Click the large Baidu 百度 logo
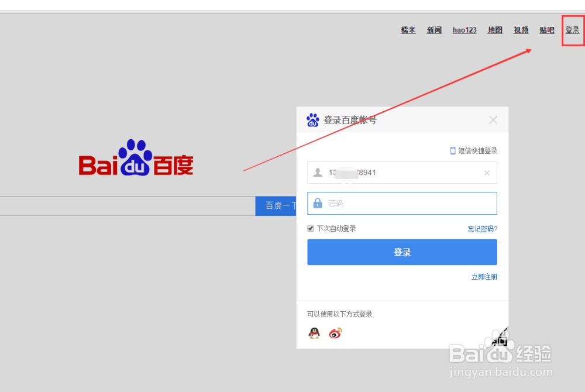Viewport: 585px width, 392px height. click(136, 157)
